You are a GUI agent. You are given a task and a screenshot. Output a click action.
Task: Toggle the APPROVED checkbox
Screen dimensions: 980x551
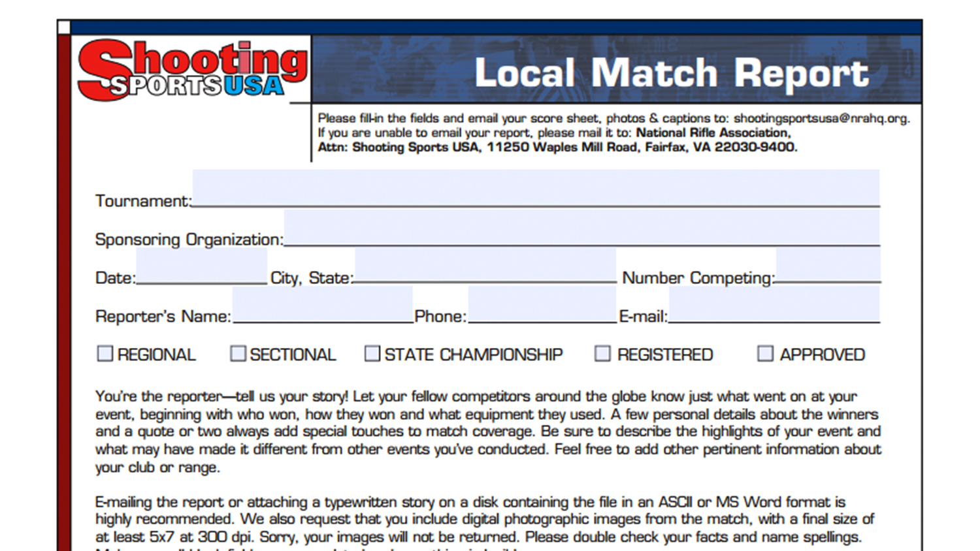[765, 354]
